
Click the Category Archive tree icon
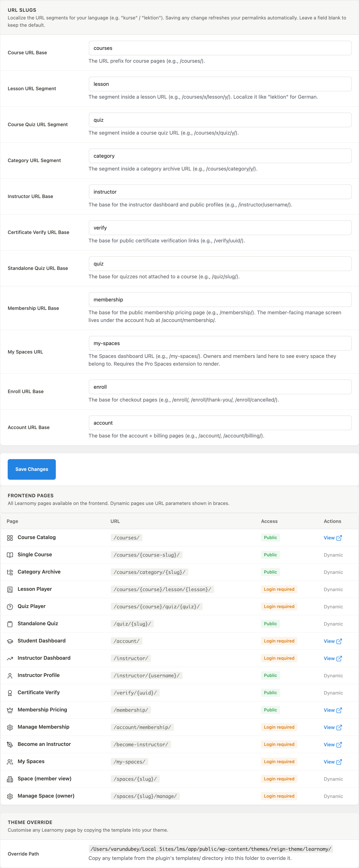10,572
